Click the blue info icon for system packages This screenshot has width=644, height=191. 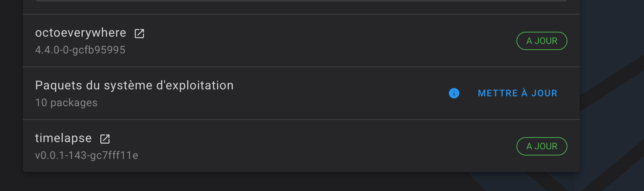click(x=454, y=93)
